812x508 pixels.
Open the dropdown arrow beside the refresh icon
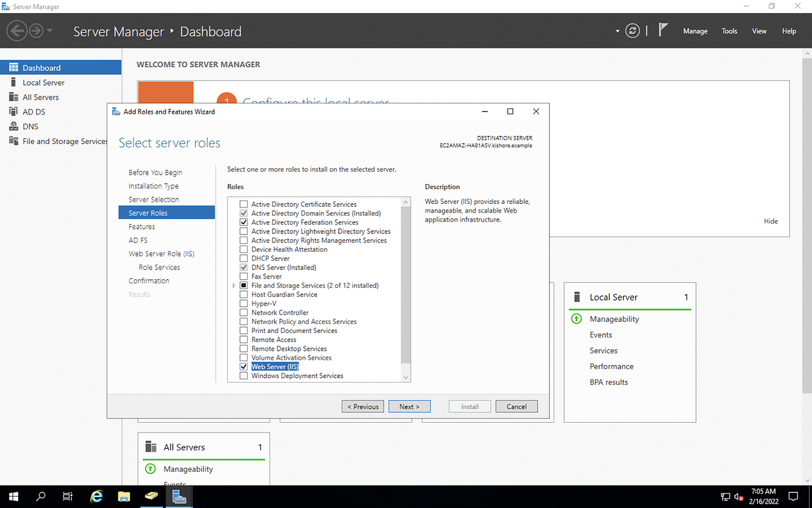(617, 31)
